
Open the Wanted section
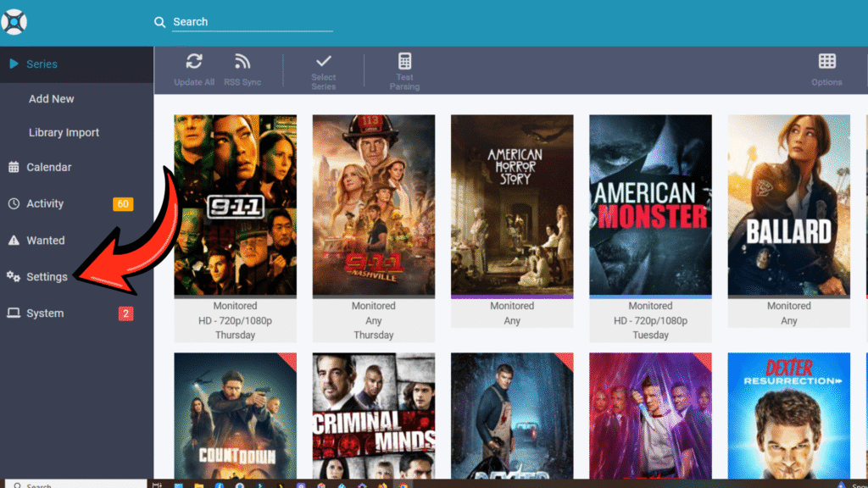click(45, 241)
